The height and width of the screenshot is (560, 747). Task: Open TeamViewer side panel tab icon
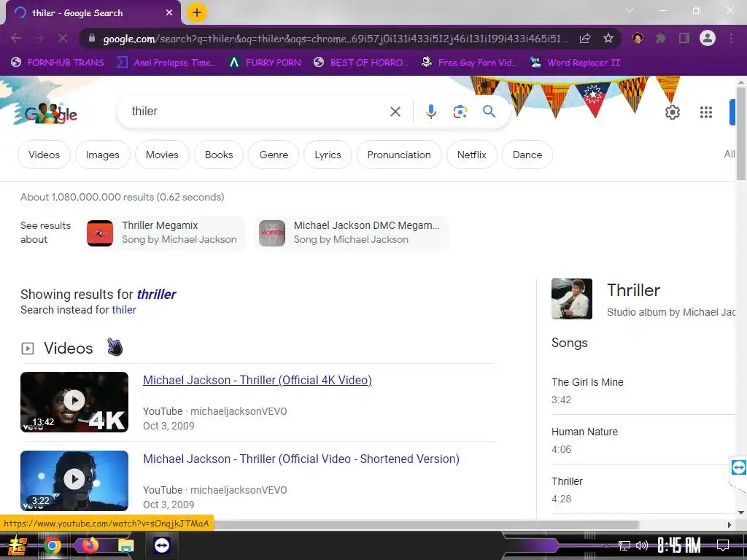(738, 467)
